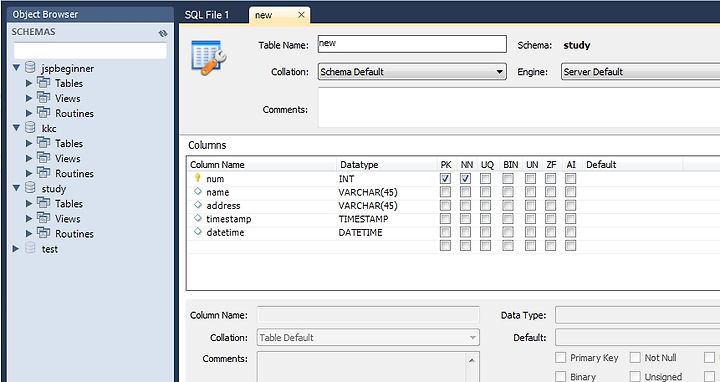Click the kkc schema database icon

click(x=30, y=128)
